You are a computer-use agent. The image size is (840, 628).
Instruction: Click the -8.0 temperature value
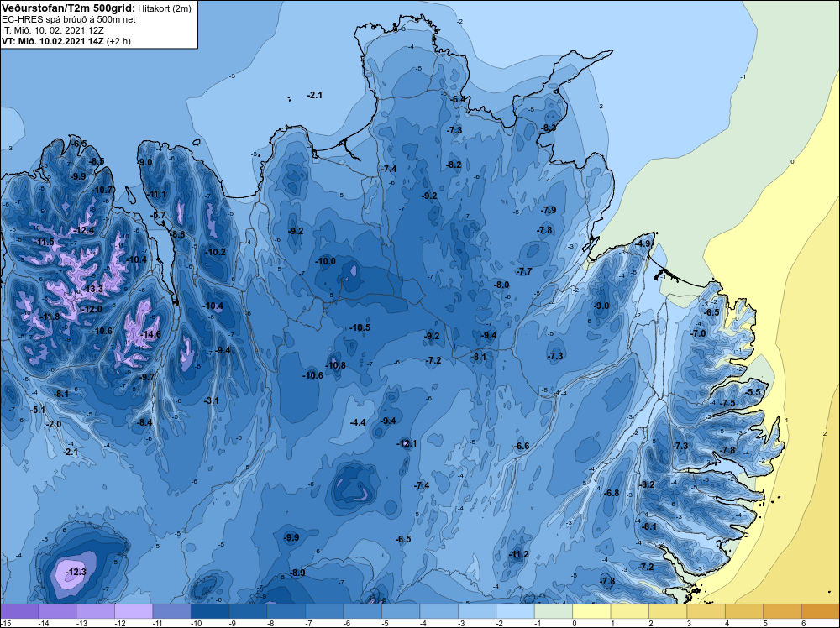click(x=501, y=285)
